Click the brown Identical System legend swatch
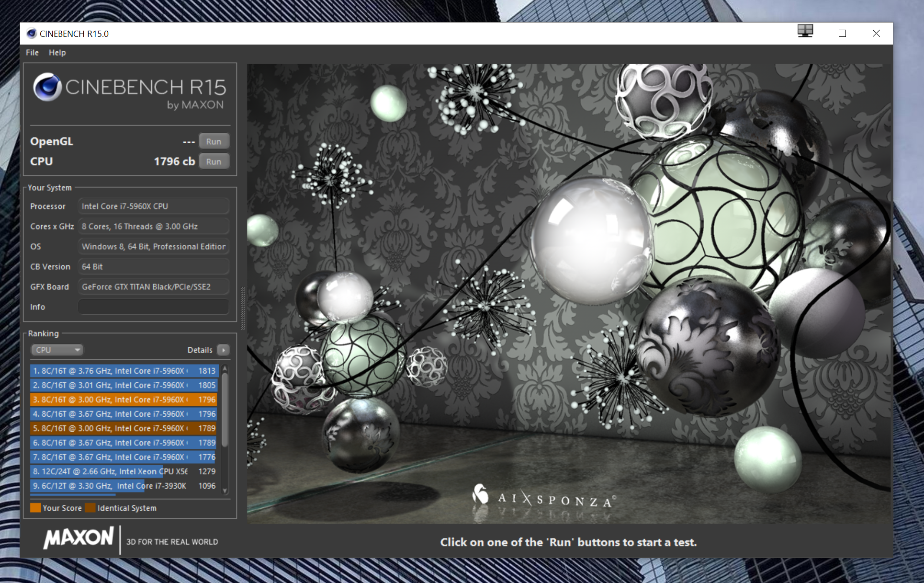 click(90, 508)
